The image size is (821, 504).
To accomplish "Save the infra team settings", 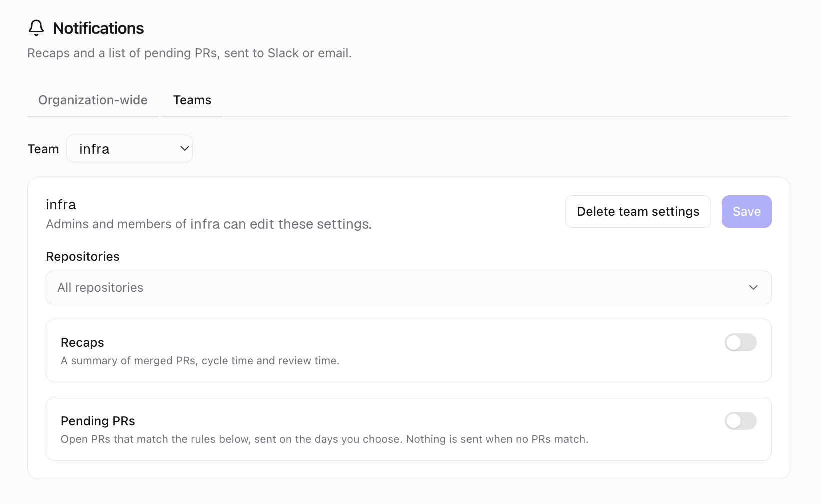I will point(746,211).
